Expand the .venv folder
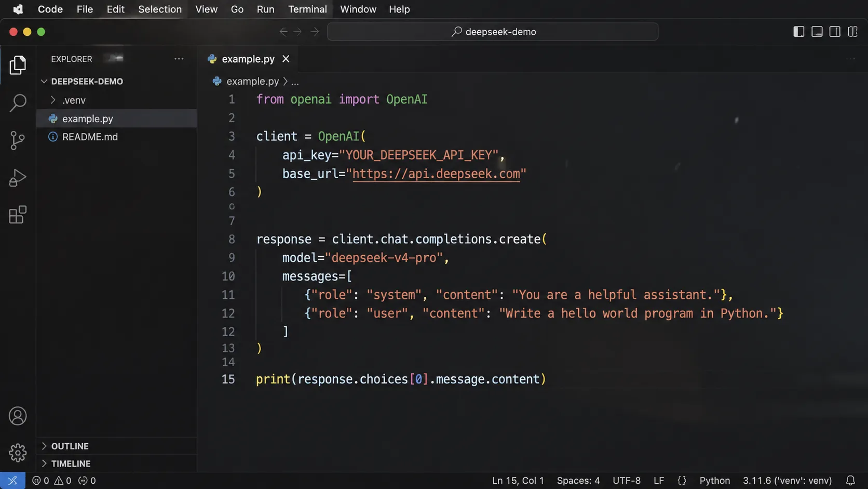The width and height of the screenshot is (868, 489). point(52,100)
